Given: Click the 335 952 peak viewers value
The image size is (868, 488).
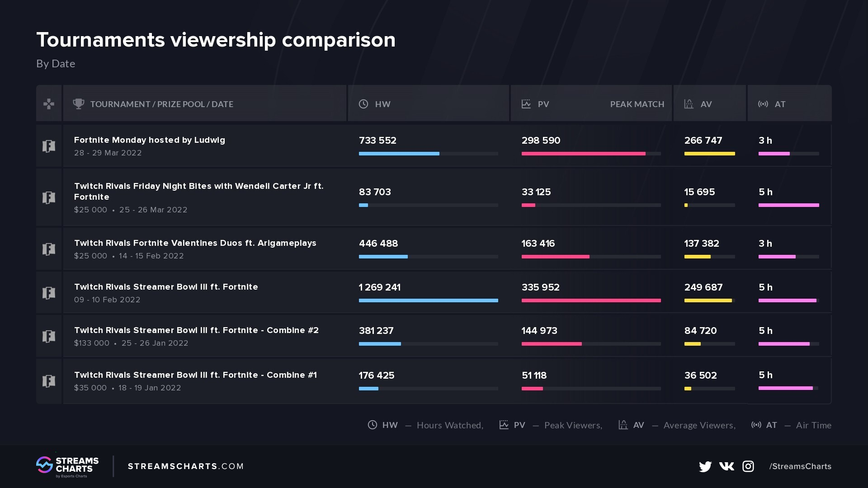Looking at the screenshot, I should coord(541,287).
